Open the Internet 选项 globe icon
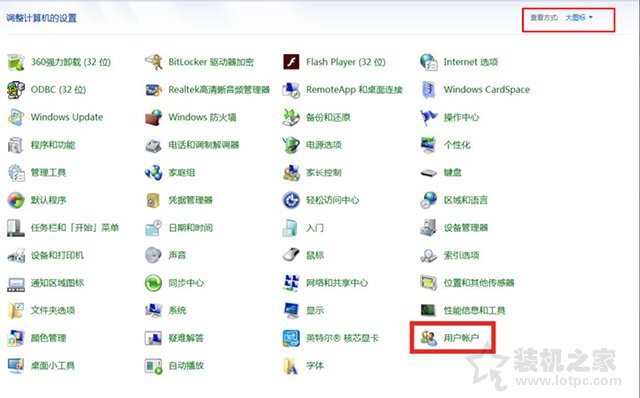Screen dimensions: 640x398 [429, 62]
